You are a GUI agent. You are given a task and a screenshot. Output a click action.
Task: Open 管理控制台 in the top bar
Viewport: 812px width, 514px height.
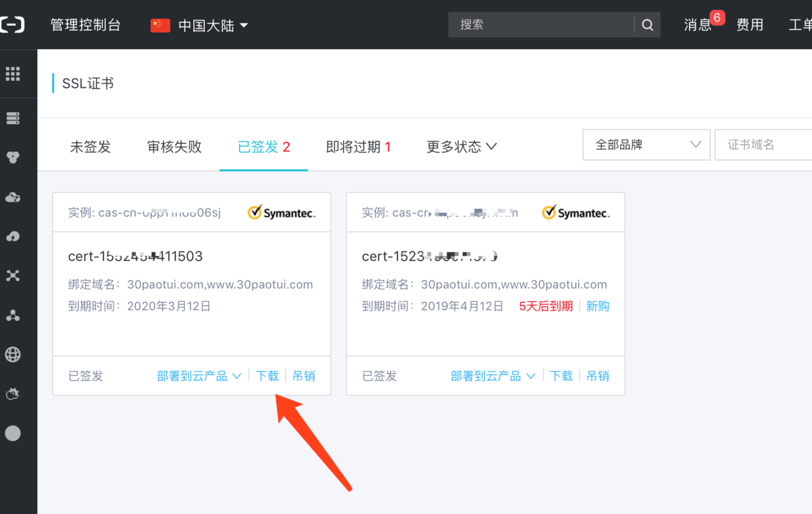click(86, 25)
